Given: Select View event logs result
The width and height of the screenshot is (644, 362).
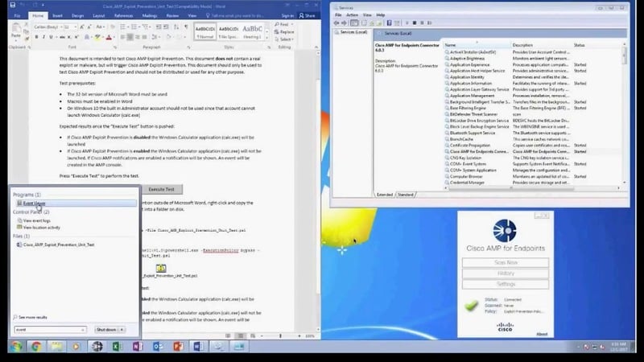Looking at the screenshot, I should click(x=36, y=220).
